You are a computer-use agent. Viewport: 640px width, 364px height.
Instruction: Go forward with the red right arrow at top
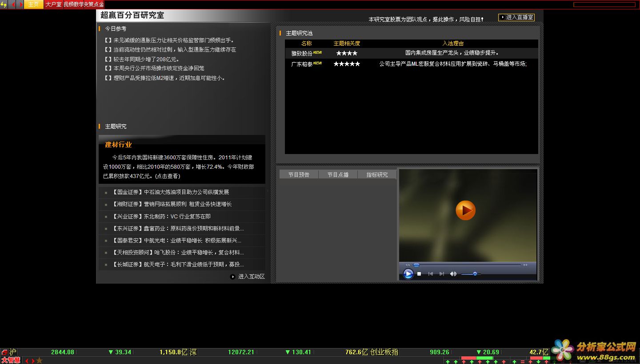(20, 4)
